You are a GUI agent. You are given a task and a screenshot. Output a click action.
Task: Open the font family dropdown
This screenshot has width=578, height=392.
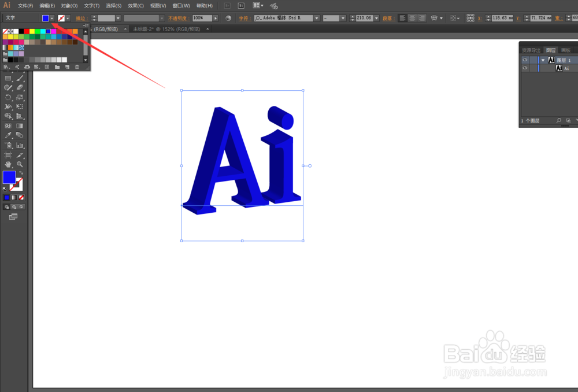click(316, 18)
